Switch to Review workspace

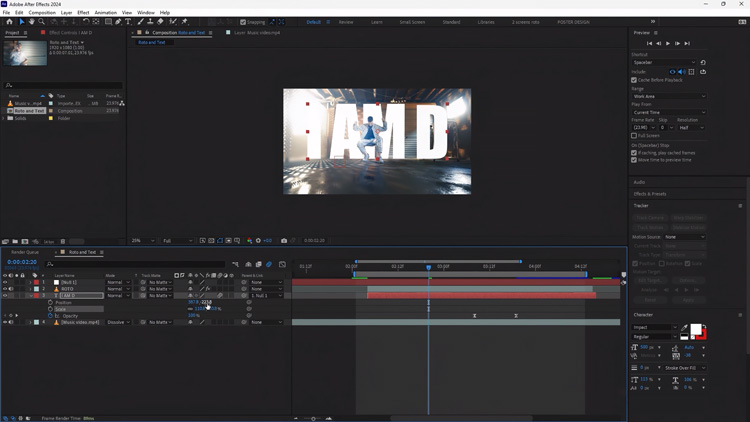pyautogui.click(x=346, y=22)
